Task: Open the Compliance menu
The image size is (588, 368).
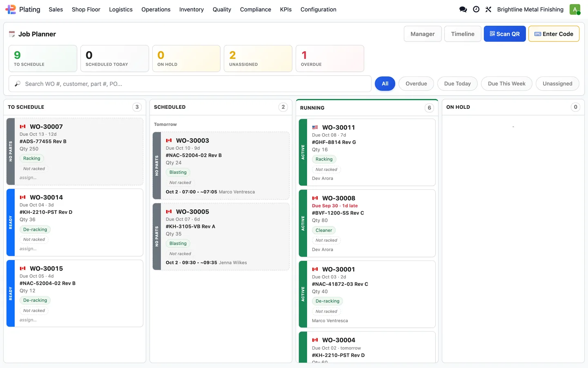Action: 256,9
